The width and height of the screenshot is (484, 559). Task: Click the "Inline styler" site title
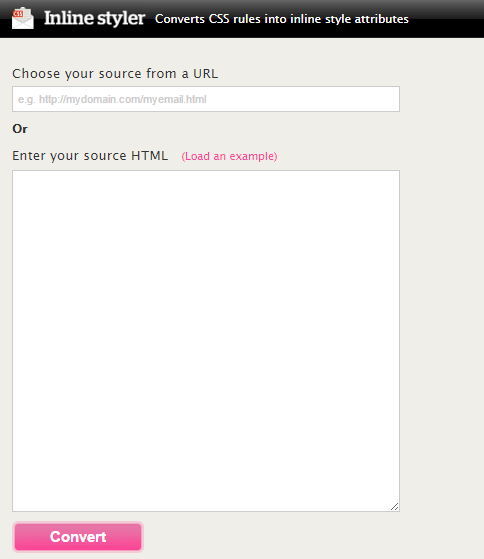(94, 18)
